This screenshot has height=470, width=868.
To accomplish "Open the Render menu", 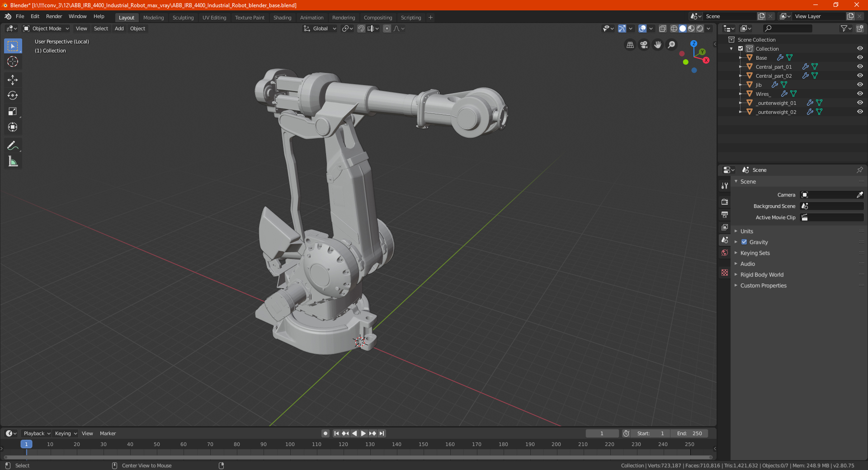I will coord(54,16).
